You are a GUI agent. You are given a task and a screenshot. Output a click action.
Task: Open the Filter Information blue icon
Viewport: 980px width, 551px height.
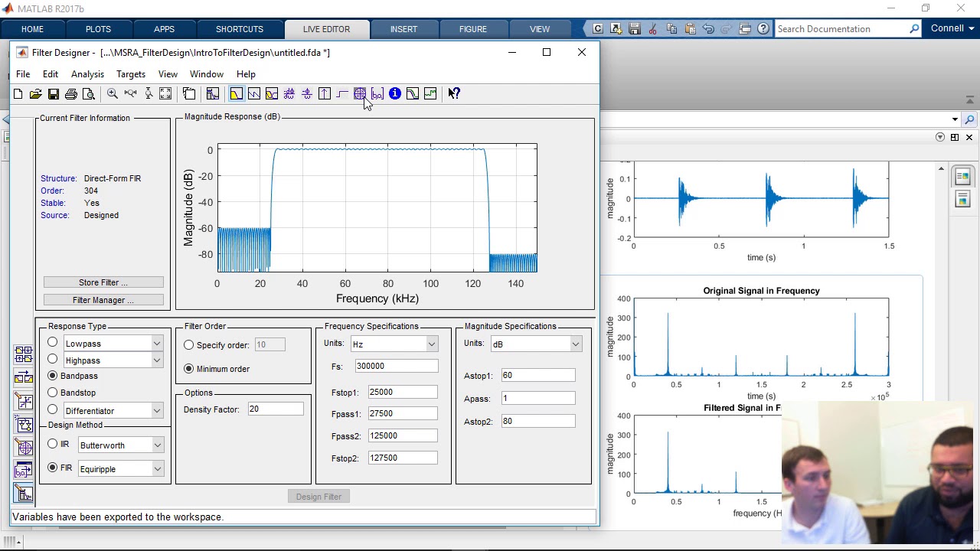(395, 94)
